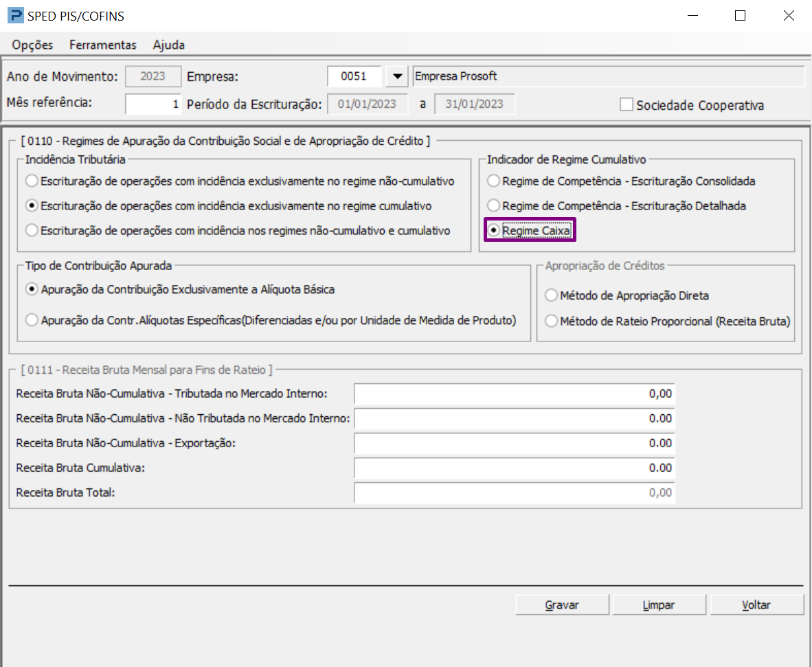Viewport: 812px width, 667px height.
Task: Select non-cumulative and cumulative regimes option
Action: 32,231
